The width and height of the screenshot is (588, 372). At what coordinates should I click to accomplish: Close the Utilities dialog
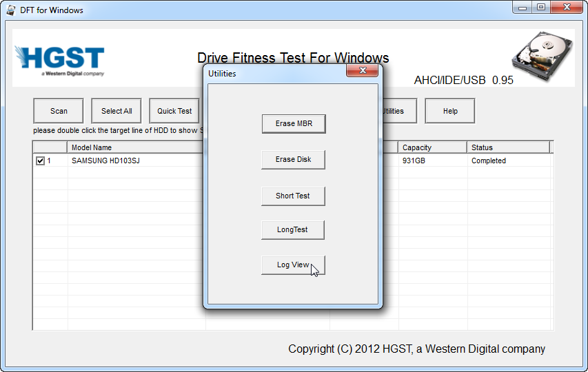[363, 70]
